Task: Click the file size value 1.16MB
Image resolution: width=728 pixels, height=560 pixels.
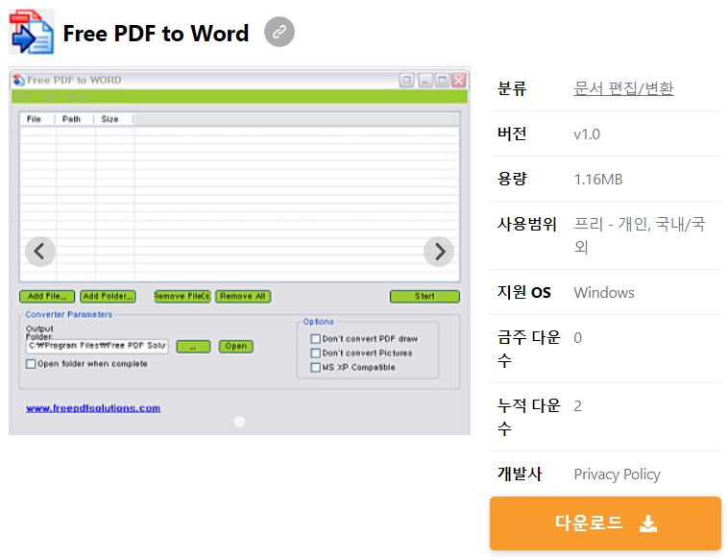Action: [598, 180]
